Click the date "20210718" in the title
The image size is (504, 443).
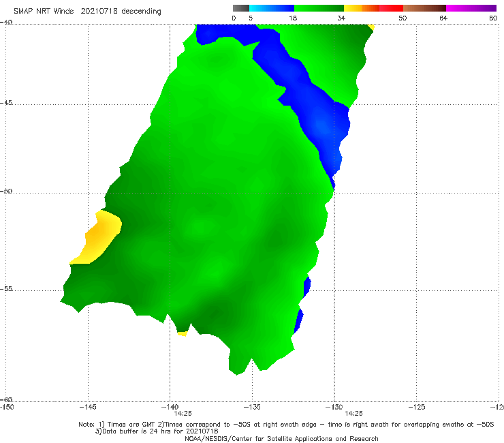99,11
